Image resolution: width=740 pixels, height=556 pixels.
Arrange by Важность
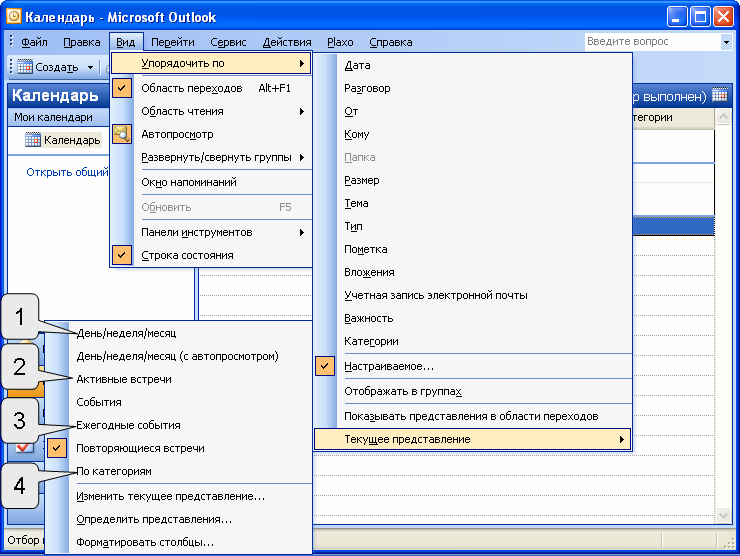[x=473, y=319]
